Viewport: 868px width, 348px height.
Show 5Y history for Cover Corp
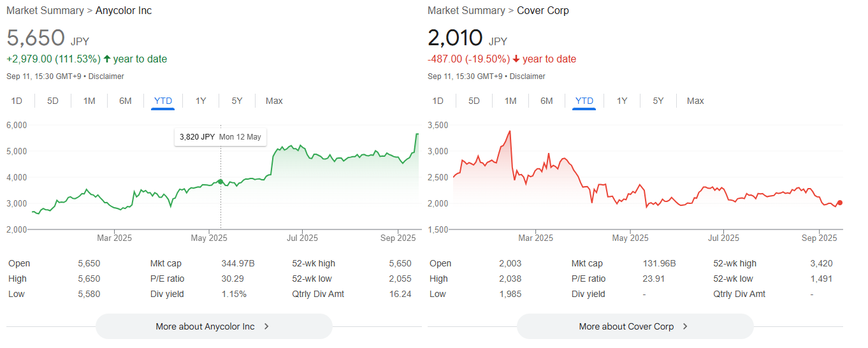click(658, 101)
